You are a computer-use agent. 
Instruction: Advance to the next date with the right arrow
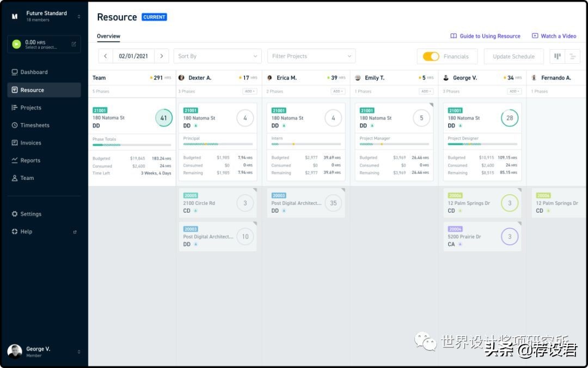coord(161,56)
